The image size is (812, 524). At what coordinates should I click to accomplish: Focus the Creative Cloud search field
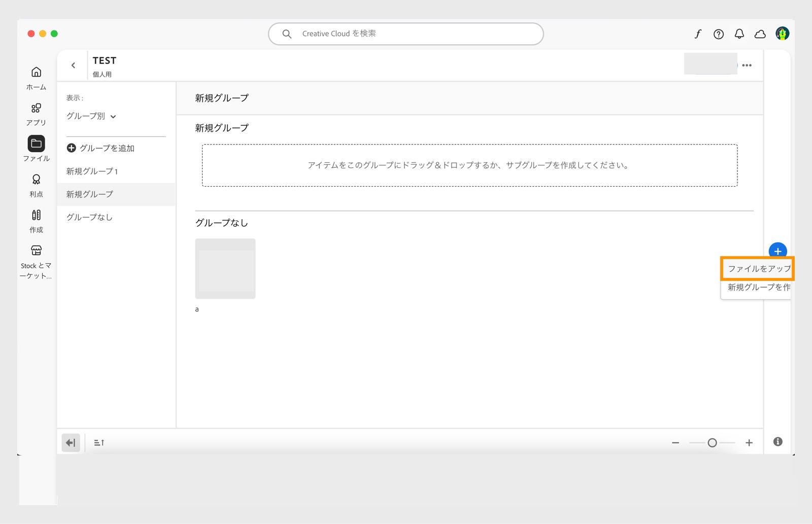[406, 34]
